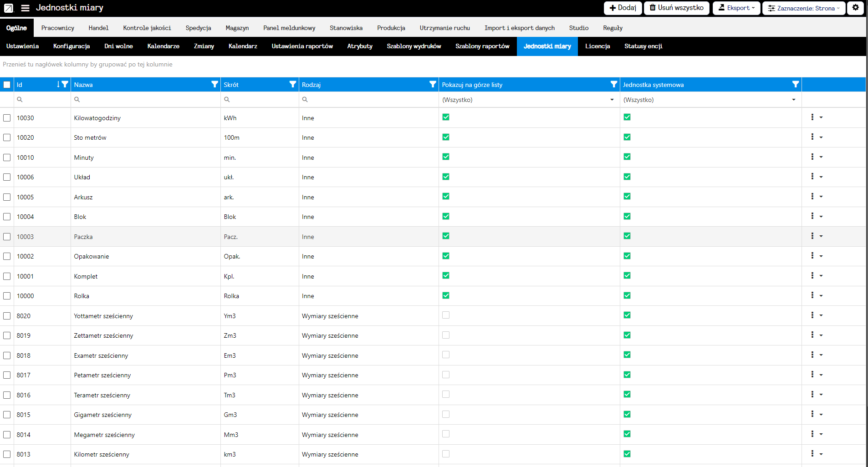
Task: Toggle the select-all checkbox in header
Action: coord(7,85)
